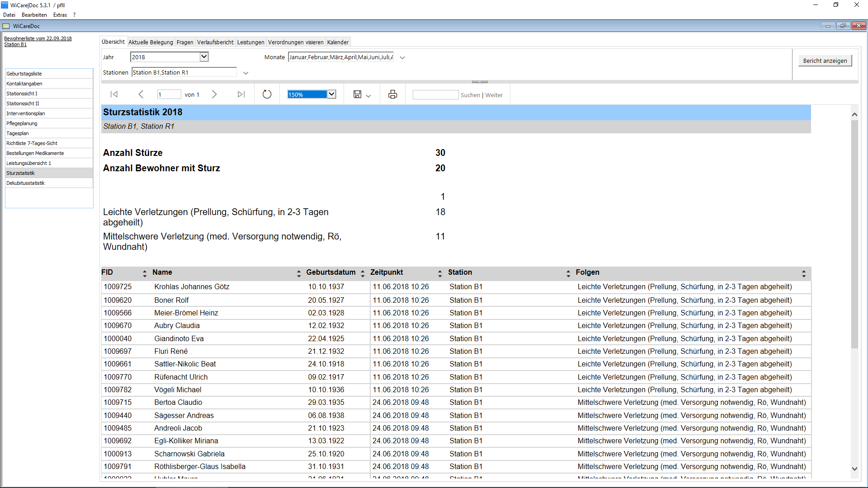Image resolution: width=868 pixels, height=488 pixels.
Task: Open the Jahr 2018 dropdown
Action: pyautogui.click(x=204, y=57)
